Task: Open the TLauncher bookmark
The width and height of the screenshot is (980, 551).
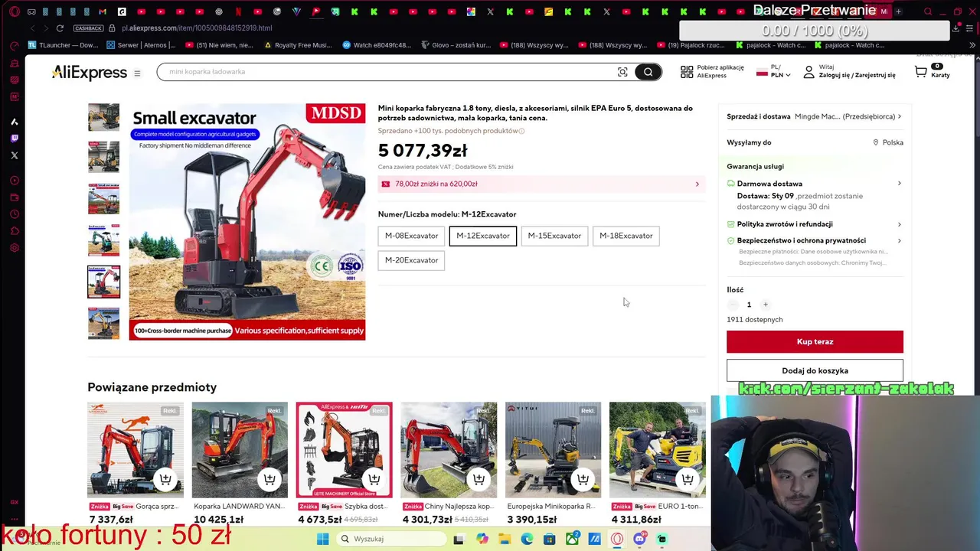Action: click(x=64, y=45)
